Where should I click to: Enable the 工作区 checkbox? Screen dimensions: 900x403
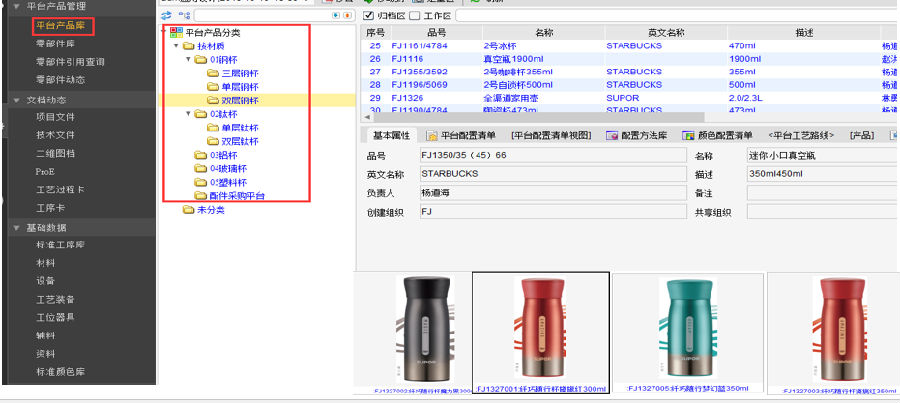pos(414,16)
